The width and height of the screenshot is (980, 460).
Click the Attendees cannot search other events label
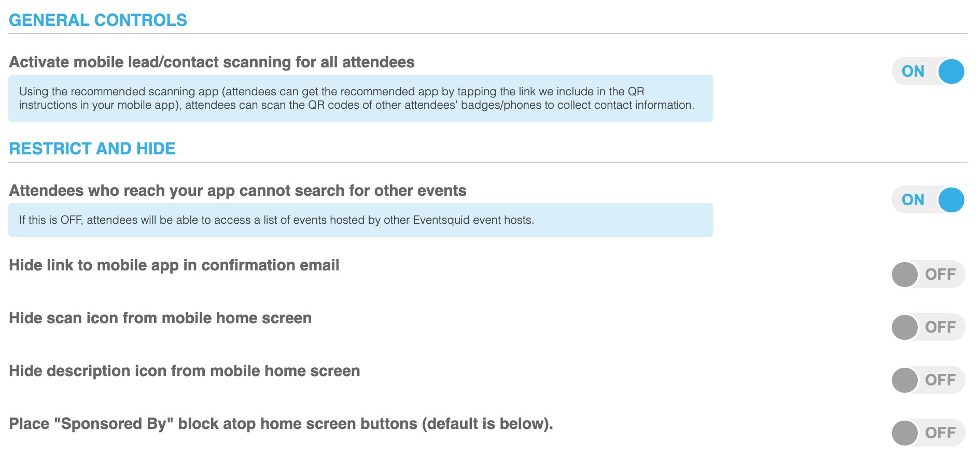237,191
